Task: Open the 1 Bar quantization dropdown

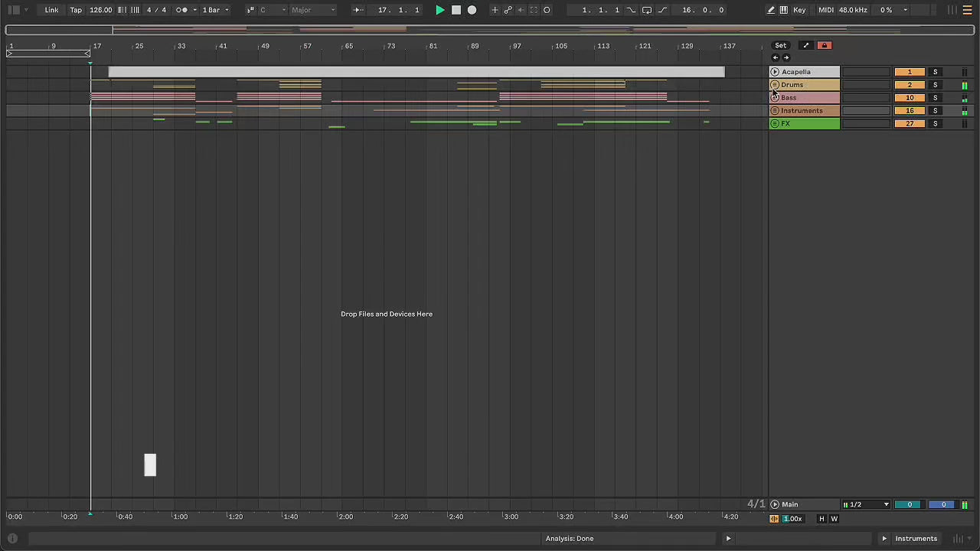Action: tap(215, 10)
